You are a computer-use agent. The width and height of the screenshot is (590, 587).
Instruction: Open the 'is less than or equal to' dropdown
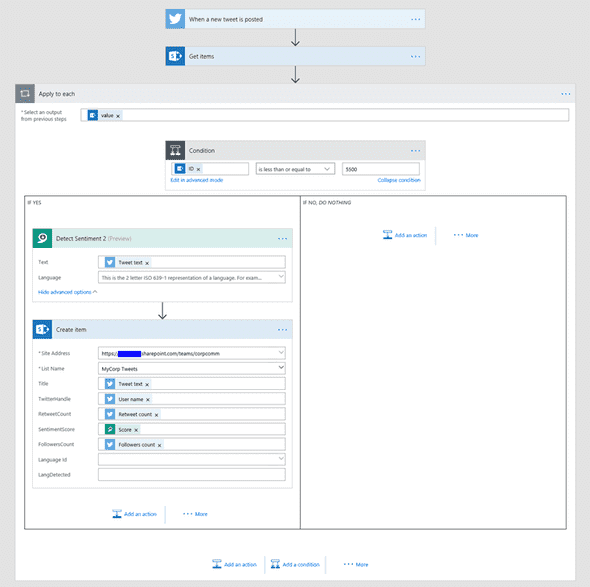click(x=295, y=169)
